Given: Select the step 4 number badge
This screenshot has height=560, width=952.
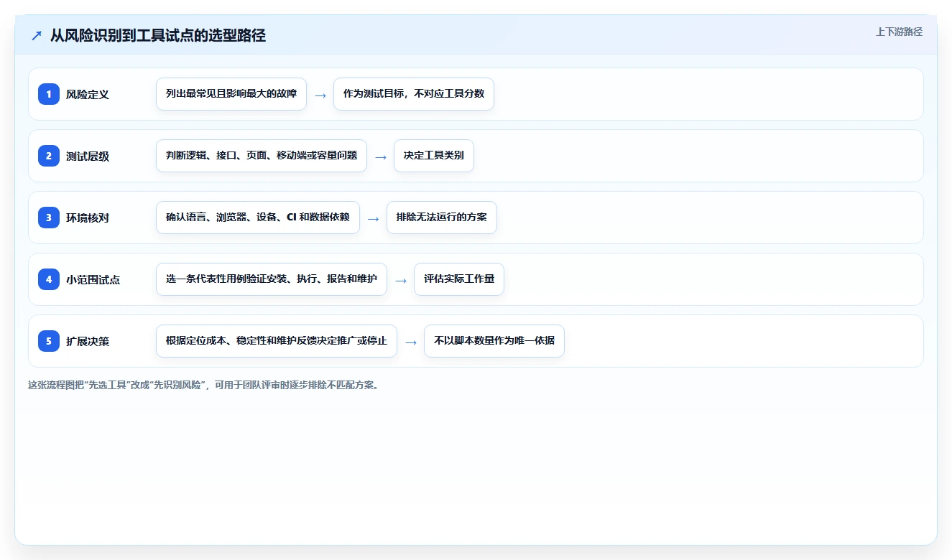Looking at the screenshot, I should pyautogui.click(x=49, y=279).
